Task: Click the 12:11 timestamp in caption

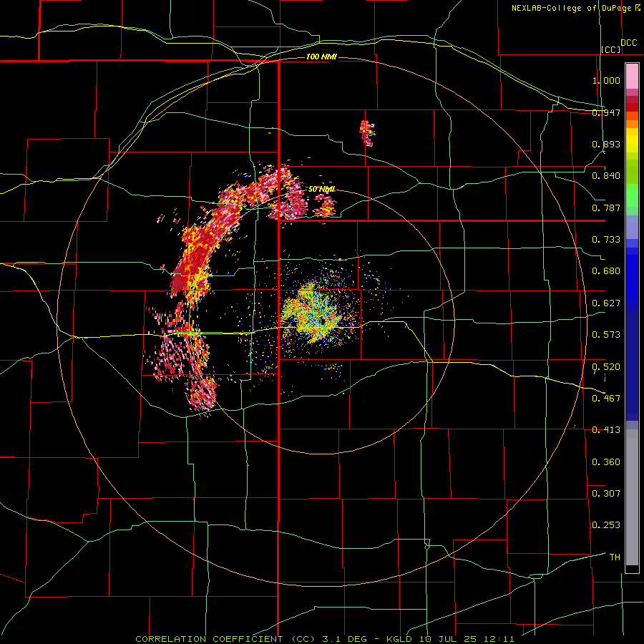Action: (x=497, y=639)
